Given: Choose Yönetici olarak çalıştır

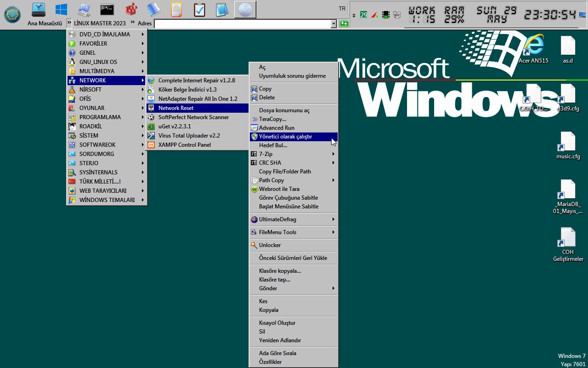Looking at the screenshot, I should [294, 137].
